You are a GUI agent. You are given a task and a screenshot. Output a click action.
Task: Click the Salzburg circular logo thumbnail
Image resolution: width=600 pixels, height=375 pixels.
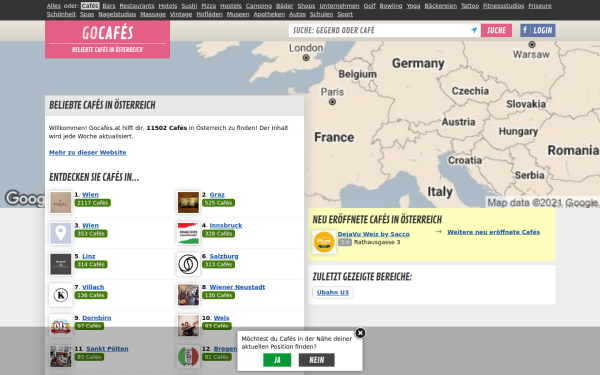(188, 264)
